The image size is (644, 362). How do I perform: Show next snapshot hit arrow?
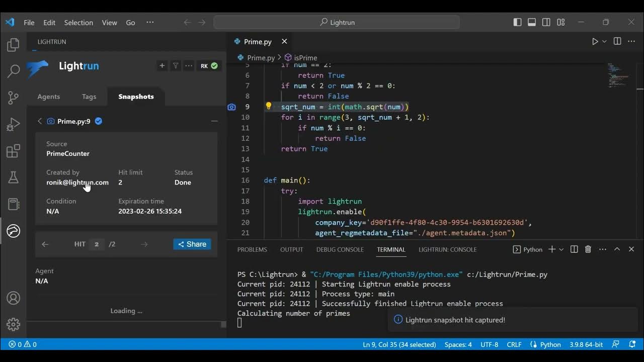pos(144,244)
